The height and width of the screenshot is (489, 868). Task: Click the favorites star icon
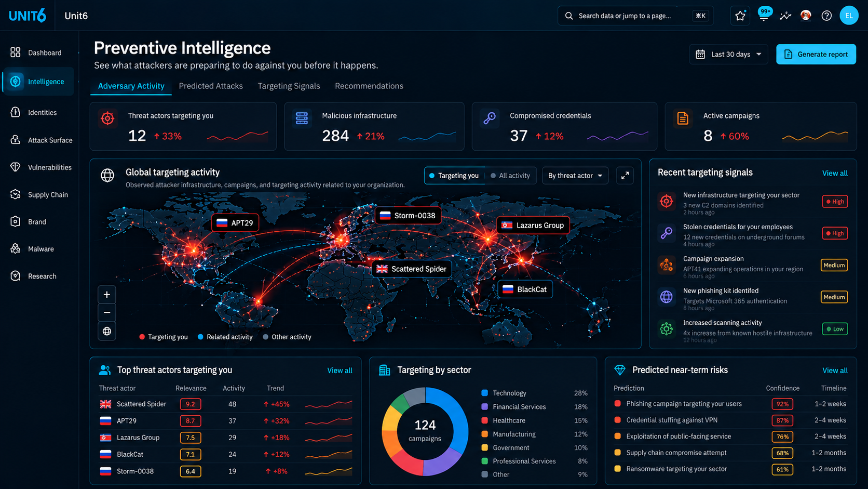tap(740, 16)
